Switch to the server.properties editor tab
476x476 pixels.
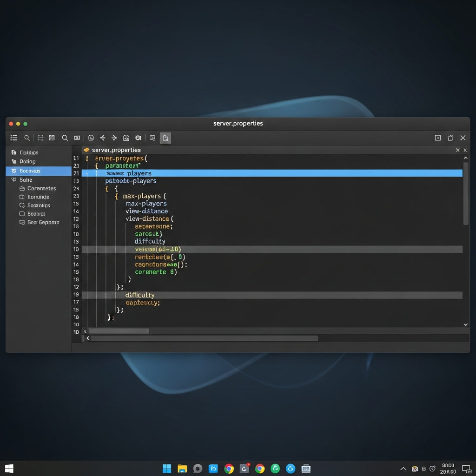pos(116,150)
